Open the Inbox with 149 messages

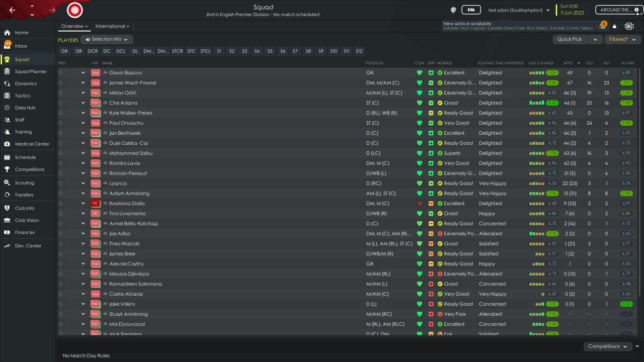point(7,46)
